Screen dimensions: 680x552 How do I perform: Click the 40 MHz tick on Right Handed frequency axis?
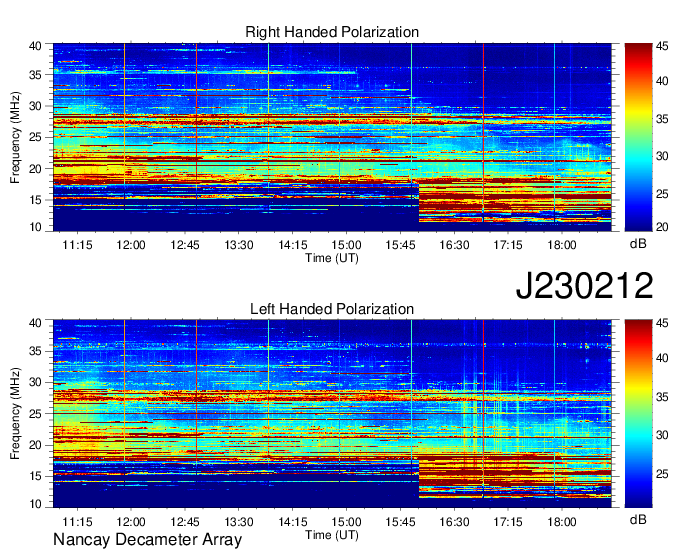click(x=36, y=46)
